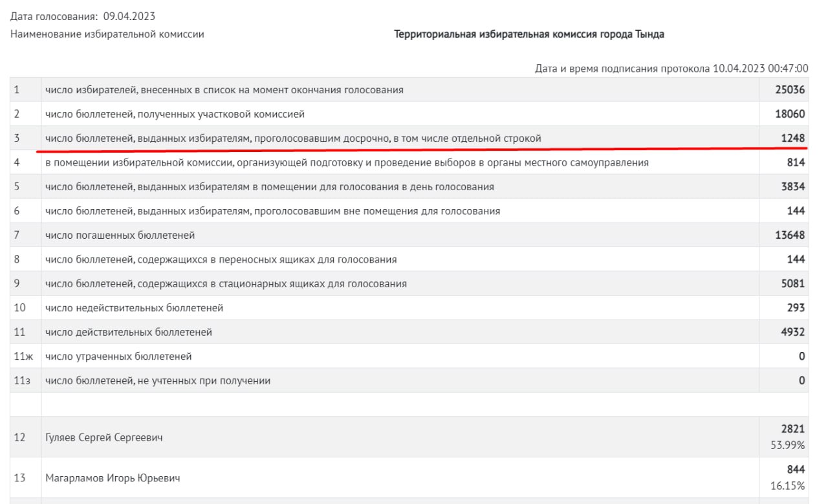Select the row 6 out-of-premises voting label
828x504 pixels.
pyautogui.click(x=272, y=211)
